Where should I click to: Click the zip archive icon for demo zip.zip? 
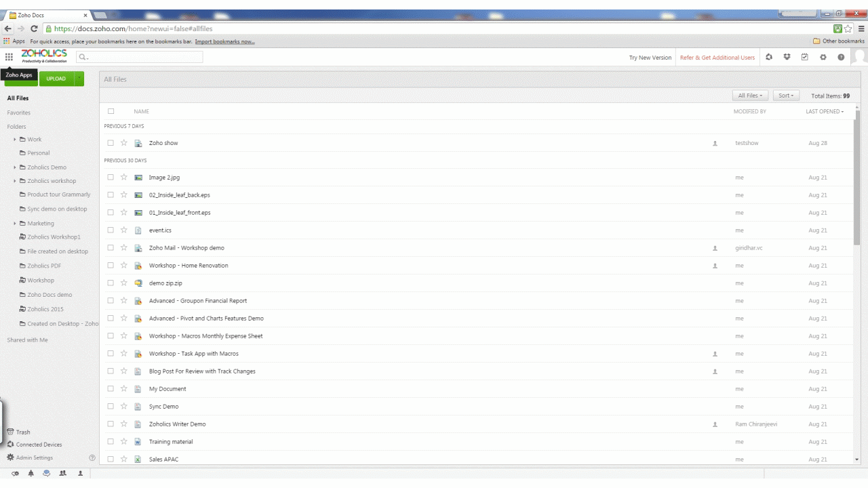click(138, 283)
